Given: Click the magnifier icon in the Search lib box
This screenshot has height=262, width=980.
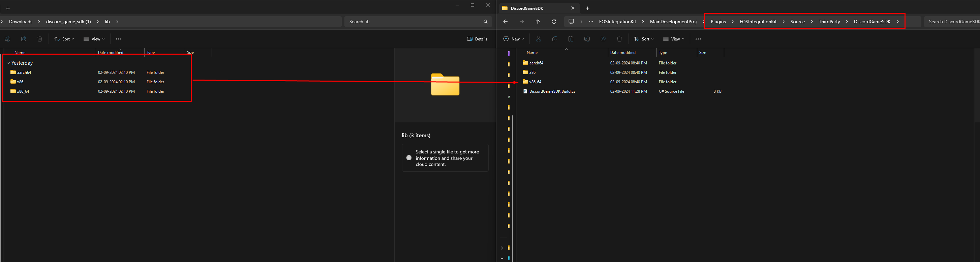Looking at the screenshot, I should [485, 22].
